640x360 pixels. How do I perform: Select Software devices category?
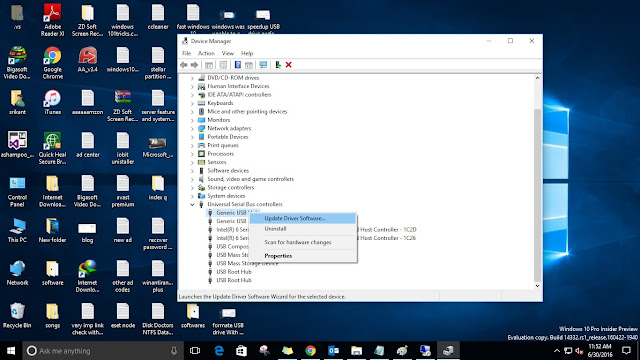(x=228, y=171)
